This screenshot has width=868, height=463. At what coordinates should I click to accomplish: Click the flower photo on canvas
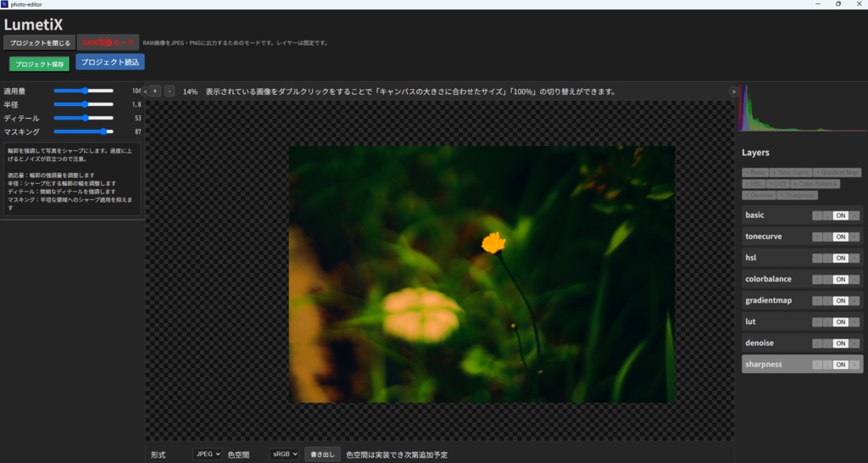[x=481, y=274]
